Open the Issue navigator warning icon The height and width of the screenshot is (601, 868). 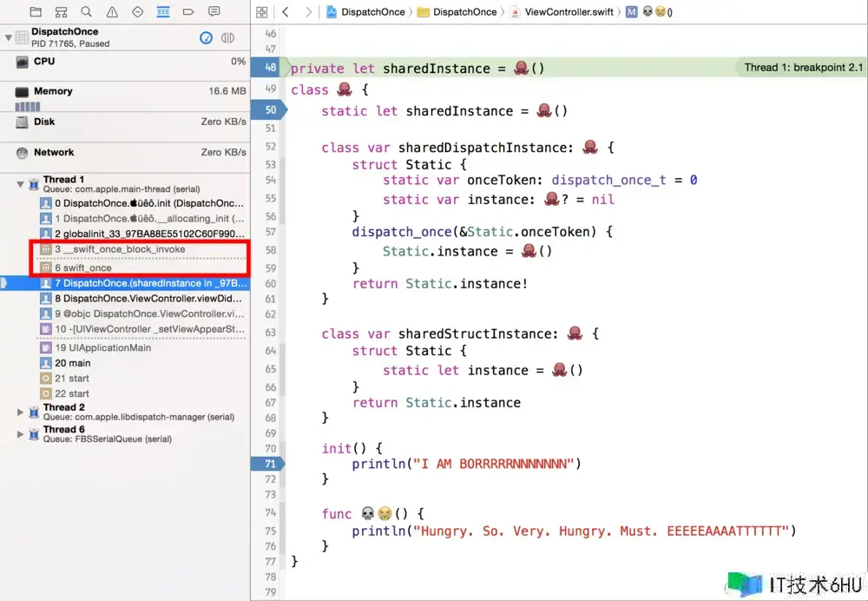click(112, 12)
